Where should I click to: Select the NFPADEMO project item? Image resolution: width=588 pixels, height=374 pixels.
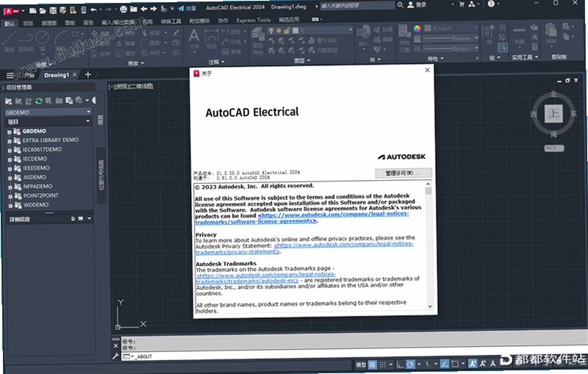pyautogui.click(x=37, y=186)
